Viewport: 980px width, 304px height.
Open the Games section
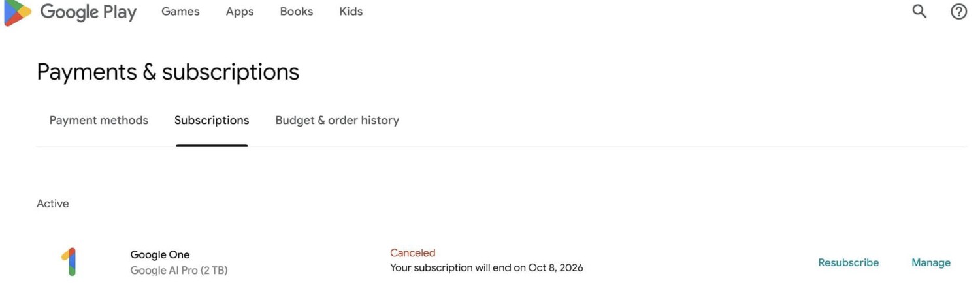click(x=180, y=12)
